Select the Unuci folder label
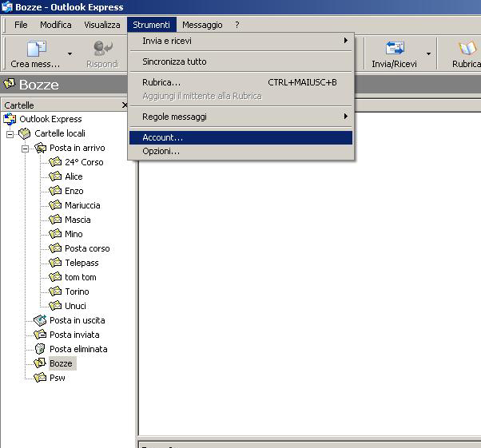This screenshot has height=448, width=481. pyautogui.click(x=75, y=306)
